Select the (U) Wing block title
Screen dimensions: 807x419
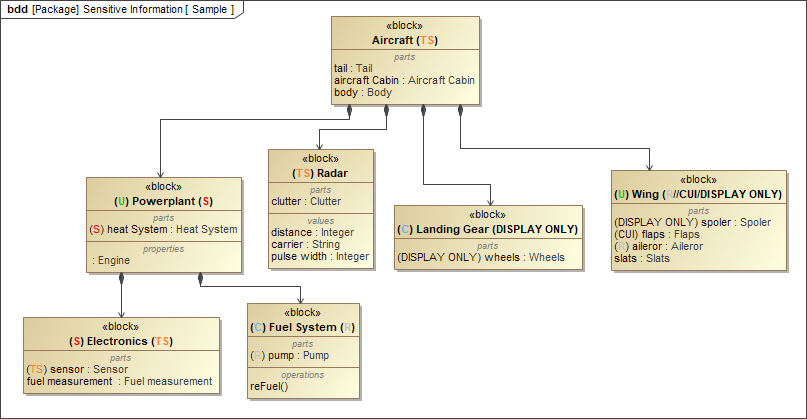point(698,194)
